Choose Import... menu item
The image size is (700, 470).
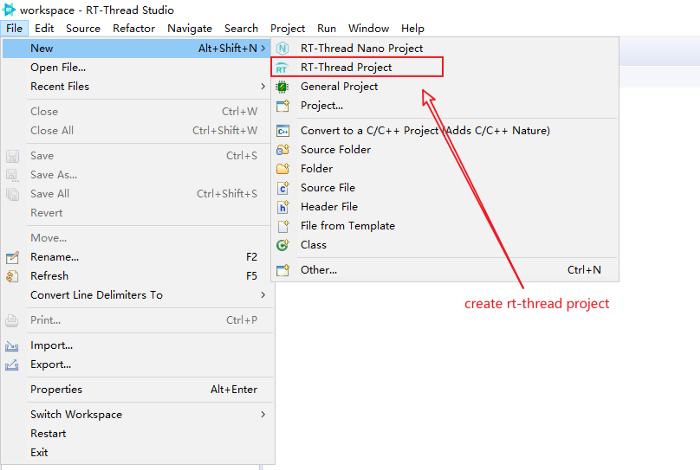point(138,345)
